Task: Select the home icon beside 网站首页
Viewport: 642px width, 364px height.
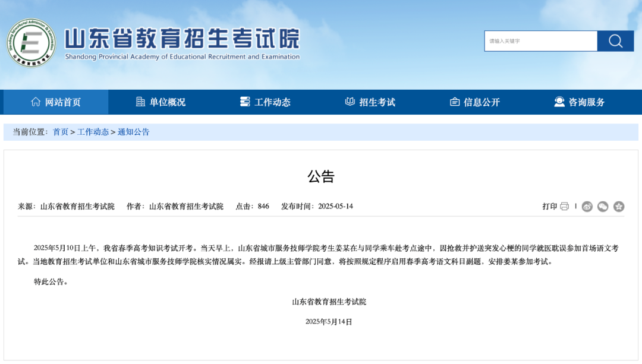Action: [35, 102]
